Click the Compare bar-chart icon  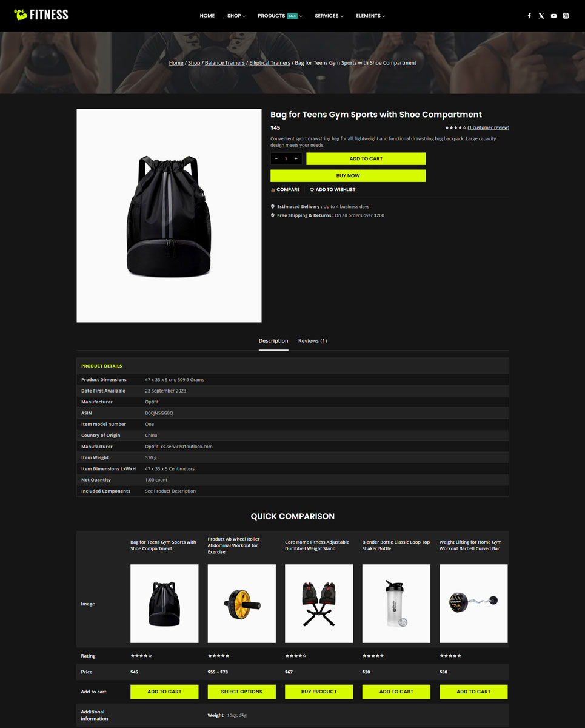click(x=273, y=190)
